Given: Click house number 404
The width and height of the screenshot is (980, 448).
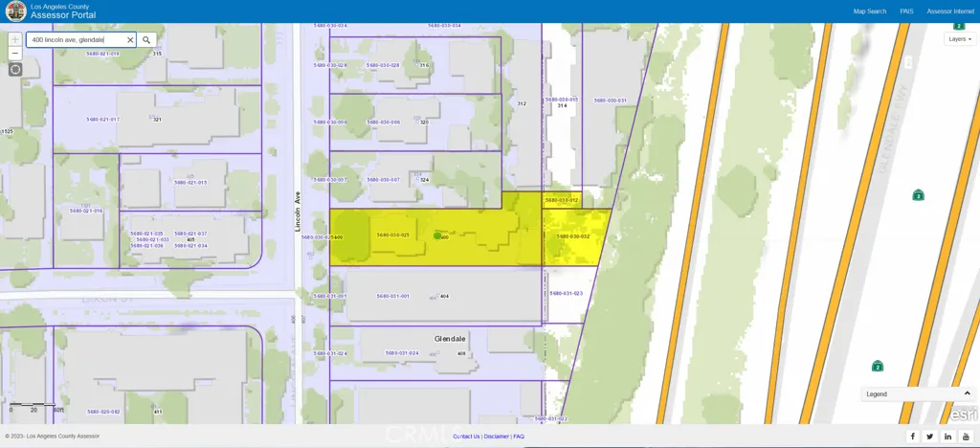Looking at the screenshot, I should [x=444, y=296].
